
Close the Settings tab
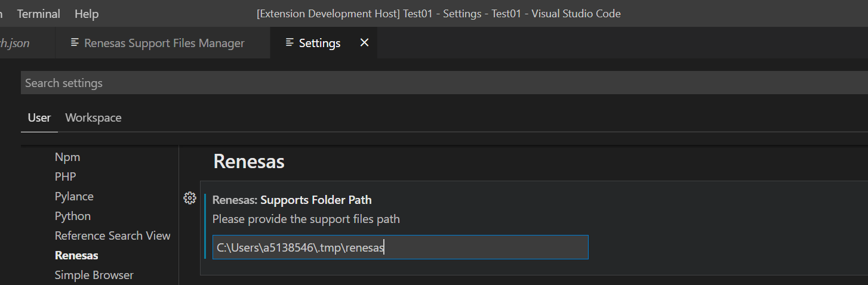[364, 43]
